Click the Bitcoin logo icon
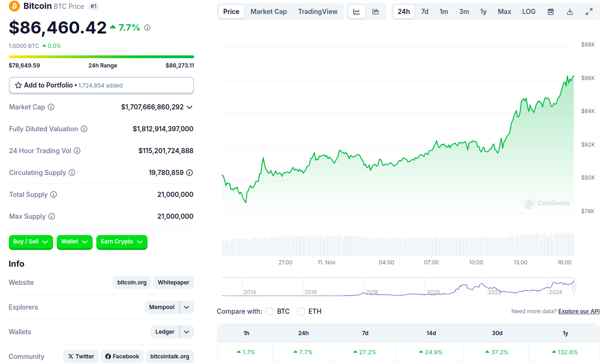This screenshot has width=605, height=364. (14, 6)
